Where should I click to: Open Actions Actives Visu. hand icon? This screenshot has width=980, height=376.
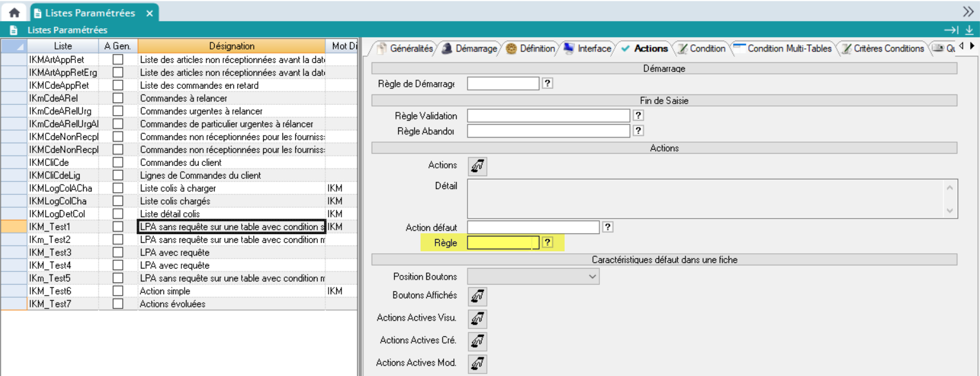coord(477,319)
